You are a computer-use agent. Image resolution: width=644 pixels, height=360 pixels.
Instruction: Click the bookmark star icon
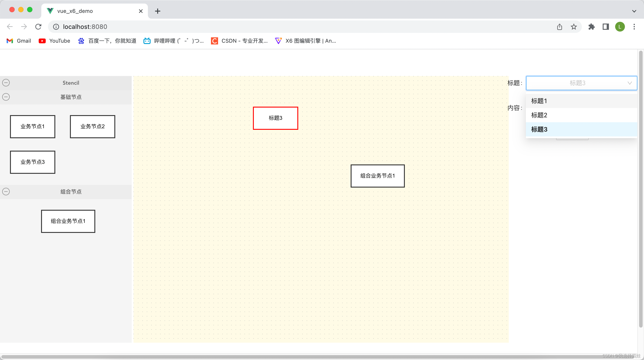[574, 27]
